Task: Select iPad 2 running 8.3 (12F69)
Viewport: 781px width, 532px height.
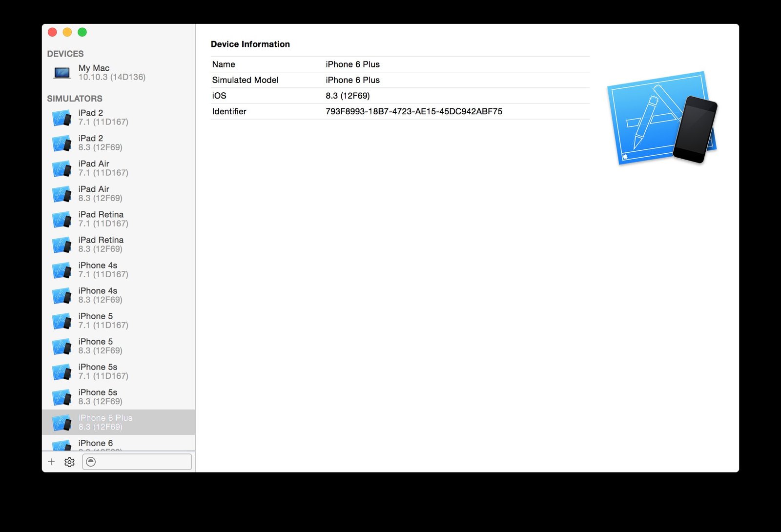Action: point(100,143)
